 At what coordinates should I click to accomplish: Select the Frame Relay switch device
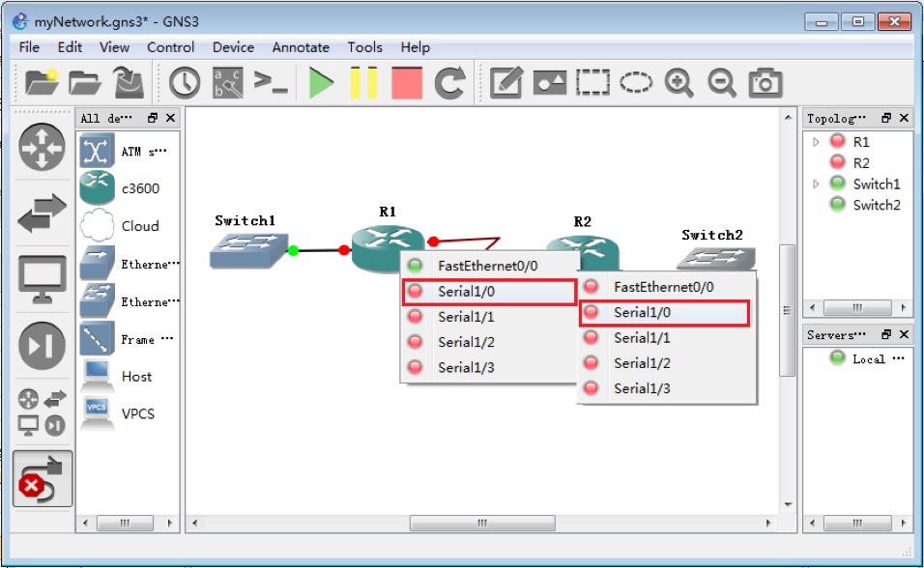click(129, 339)
